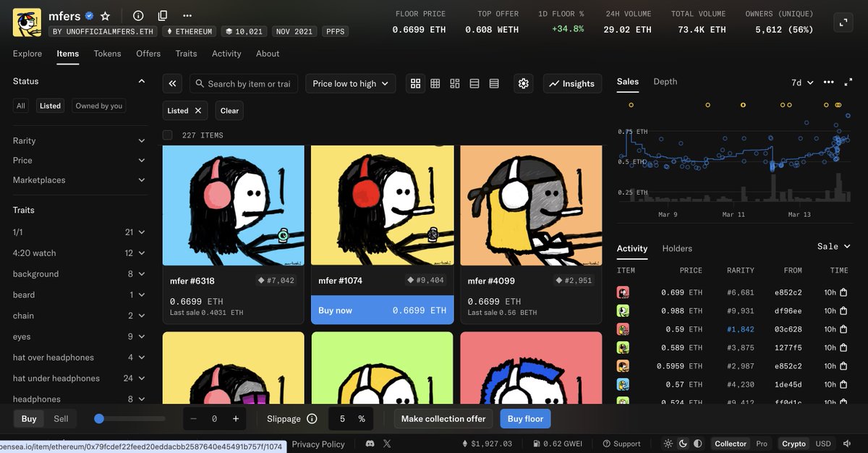Open the Offers tab
This screenshot has width=868, height=453.
(148, 54)
